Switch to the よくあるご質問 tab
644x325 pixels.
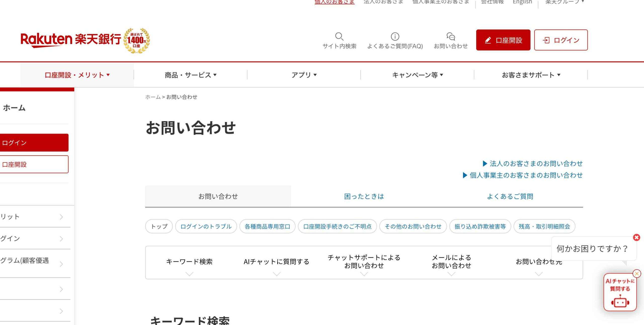(510, 196)
